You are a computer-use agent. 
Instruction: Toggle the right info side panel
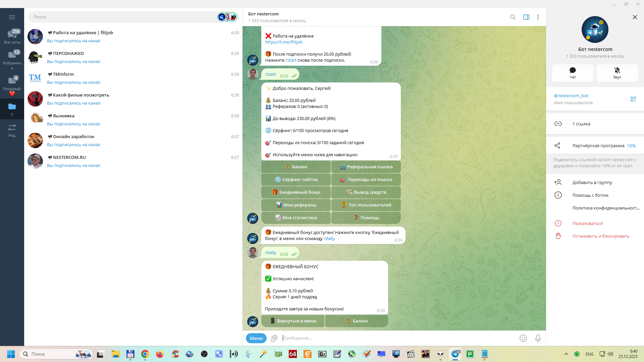click(526, 17)
